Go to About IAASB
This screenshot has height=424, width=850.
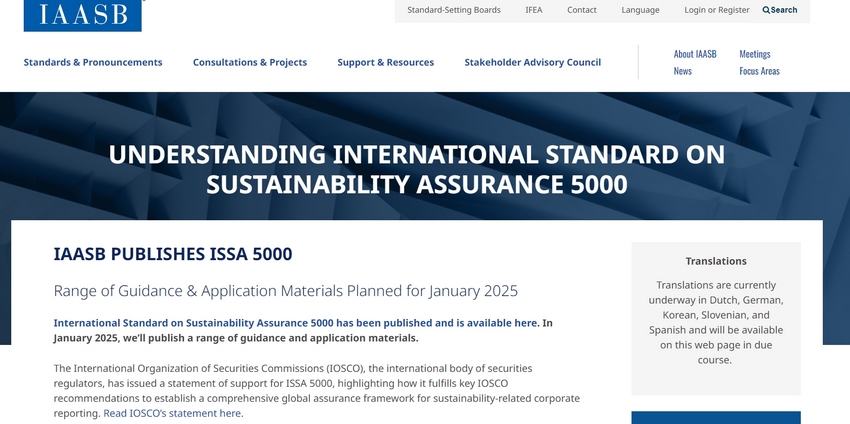pyautogui.click(x=695, y=54)
